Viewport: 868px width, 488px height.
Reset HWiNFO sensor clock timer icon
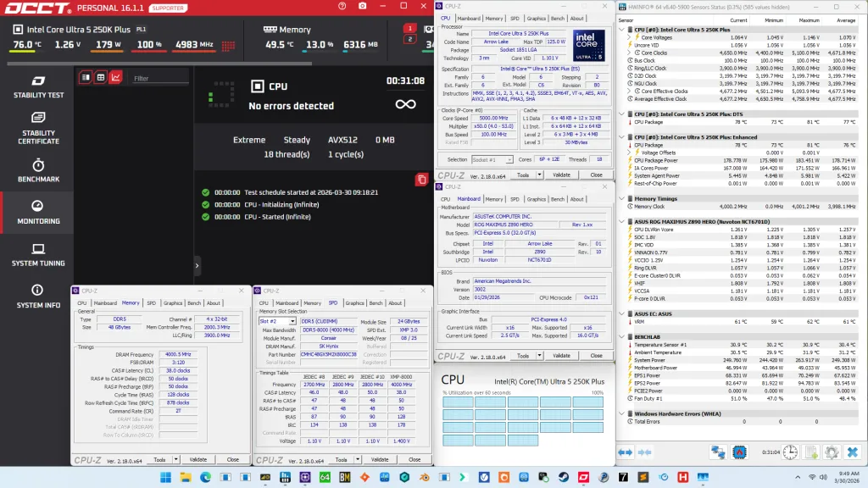tap(790, 452)
